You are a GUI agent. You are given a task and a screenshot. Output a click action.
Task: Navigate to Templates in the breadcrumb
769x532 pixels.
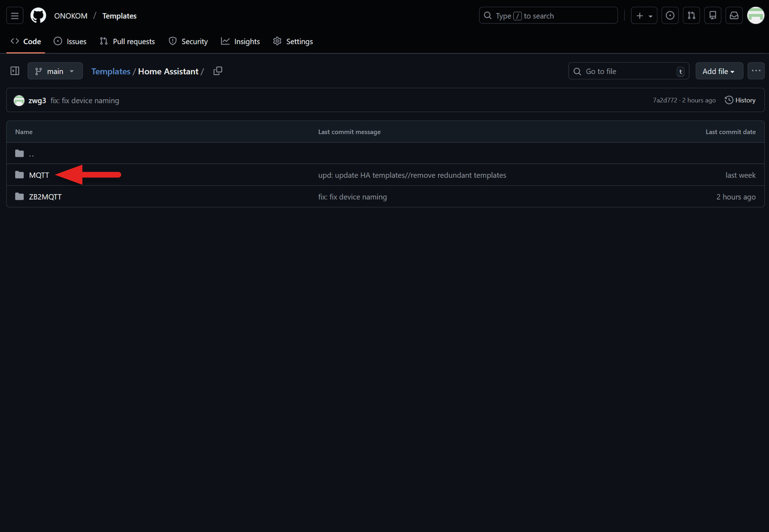[x=111, y=71]
